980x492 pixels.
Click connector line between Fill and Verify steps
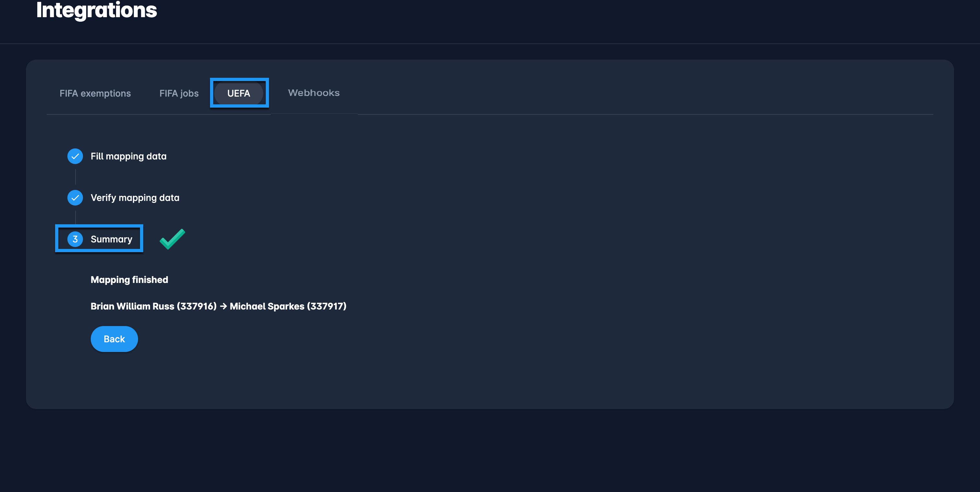click(75, 177)
